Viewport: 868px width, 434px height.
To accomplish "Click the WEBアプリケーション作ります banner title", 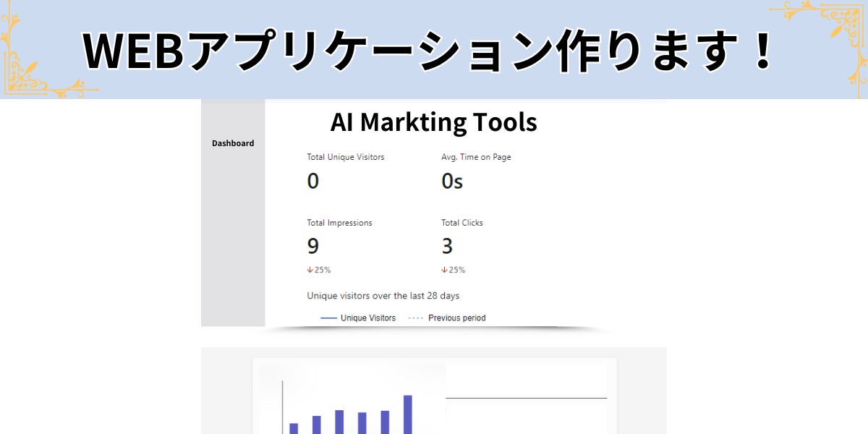I will [x=427, y=51].
